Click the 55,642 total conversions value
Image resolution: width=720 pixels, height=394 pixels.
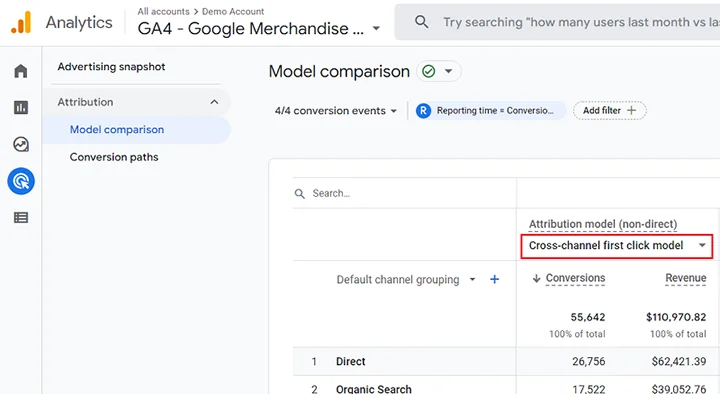[x=588, y=317]
